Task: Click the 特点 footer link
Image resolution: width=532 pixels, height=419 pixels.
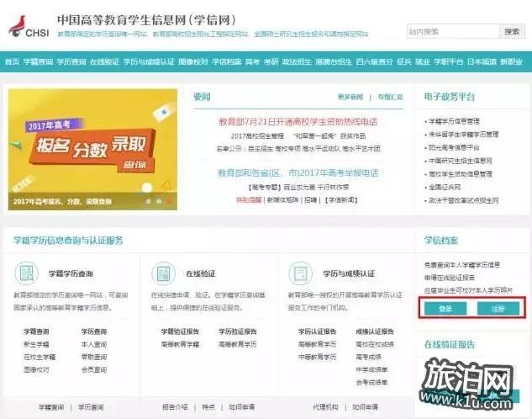Action: coord(208,406)
